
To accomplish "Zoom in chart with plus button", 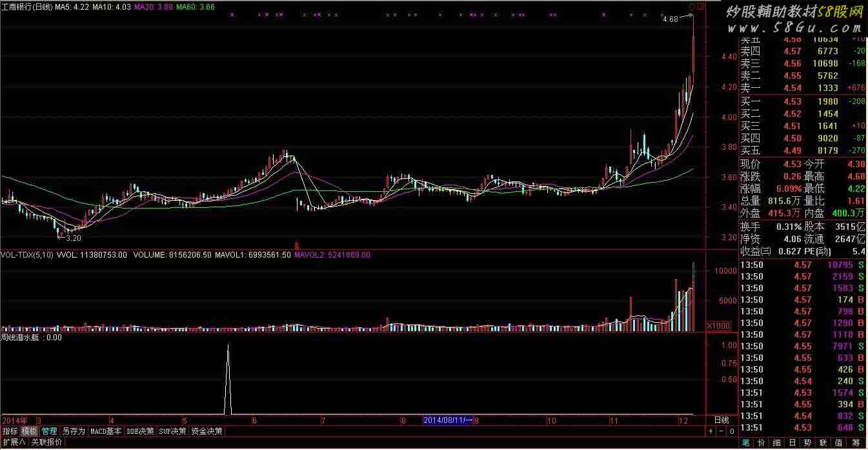I will [711, 431].
